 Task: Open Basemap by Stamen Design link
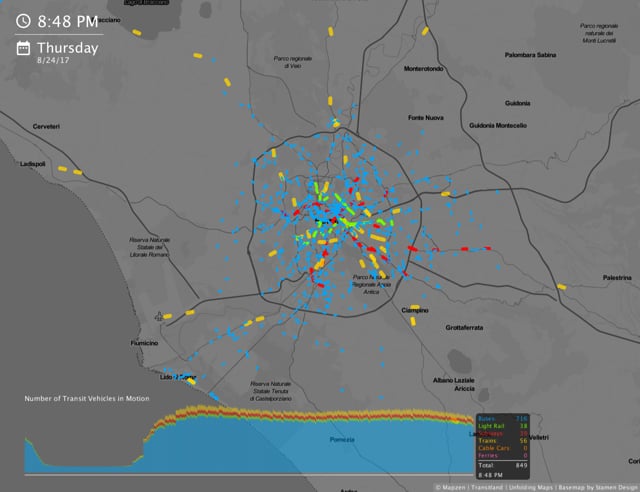point(598,488)
